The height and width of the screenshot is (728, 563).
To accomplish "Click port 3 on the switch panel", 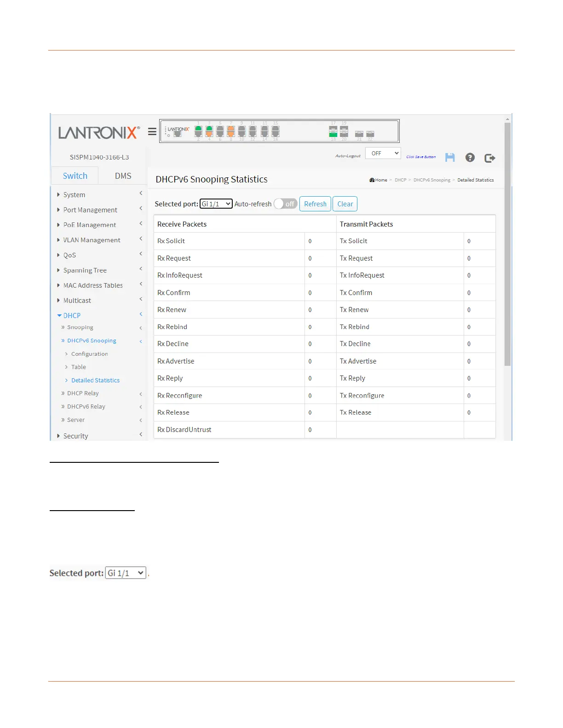I will pyautogui.click(x=209, y=130).
